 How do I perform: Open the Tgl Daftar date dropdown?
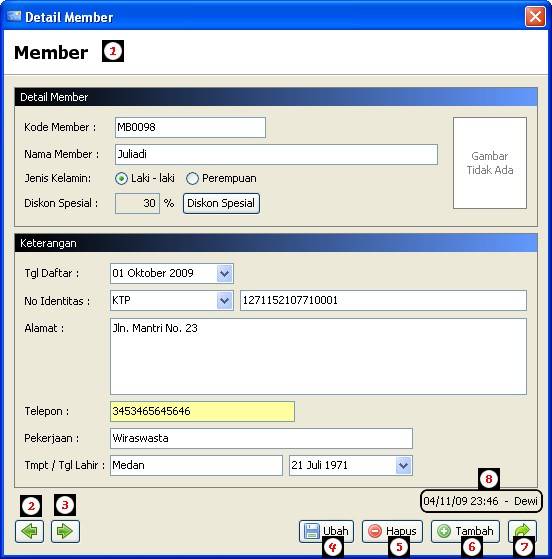[224, 273]
